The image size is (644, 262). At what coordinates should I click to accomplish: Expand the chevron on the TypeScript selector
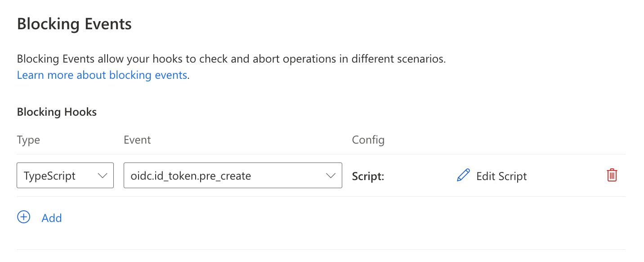[103, 176]
